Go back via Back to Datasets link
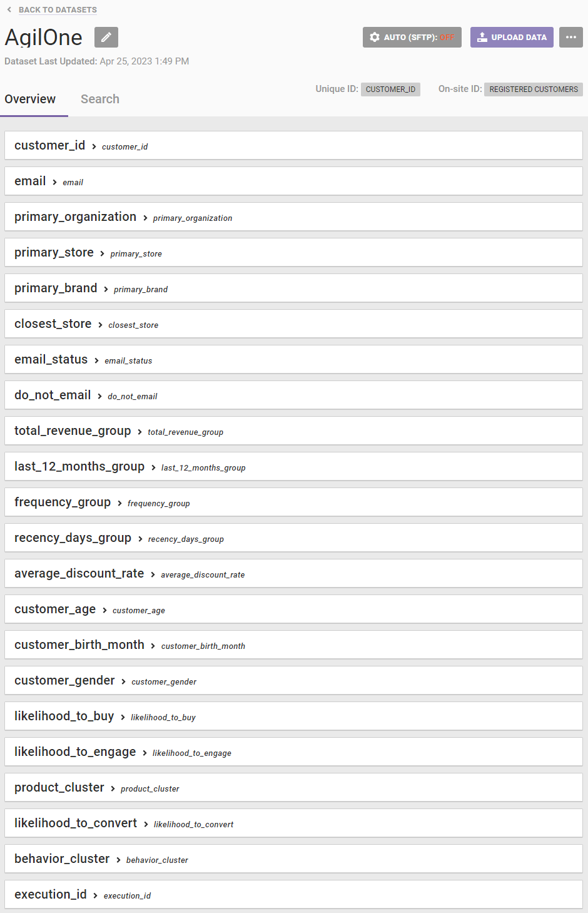Image resolution: width=588 pixels, height=913 pixels. click(x=58, y=9)
